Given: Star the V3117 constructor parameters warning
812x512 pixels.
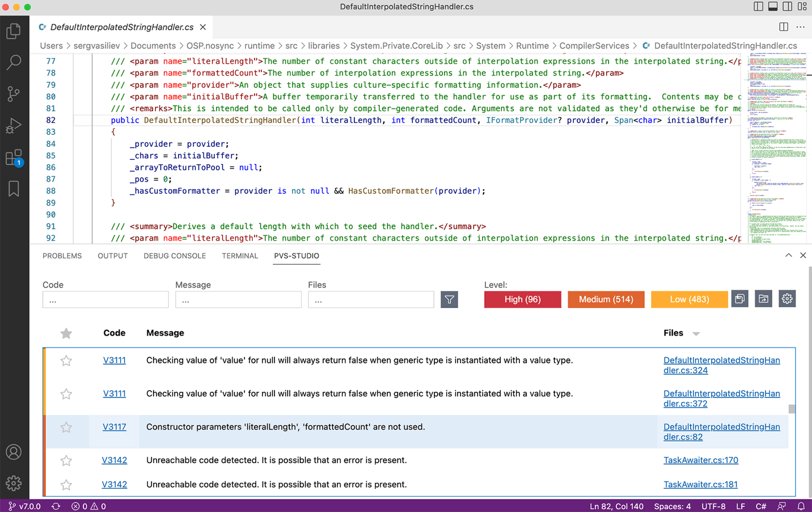Looking at the screenshot, I should point(66,428).
